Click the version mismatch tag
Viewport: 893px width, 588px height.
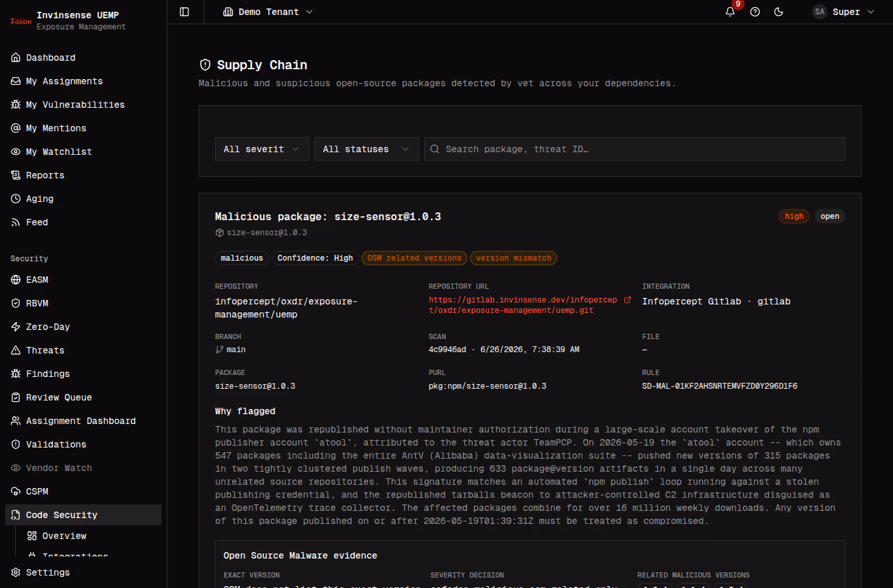[x=514, y=258]
